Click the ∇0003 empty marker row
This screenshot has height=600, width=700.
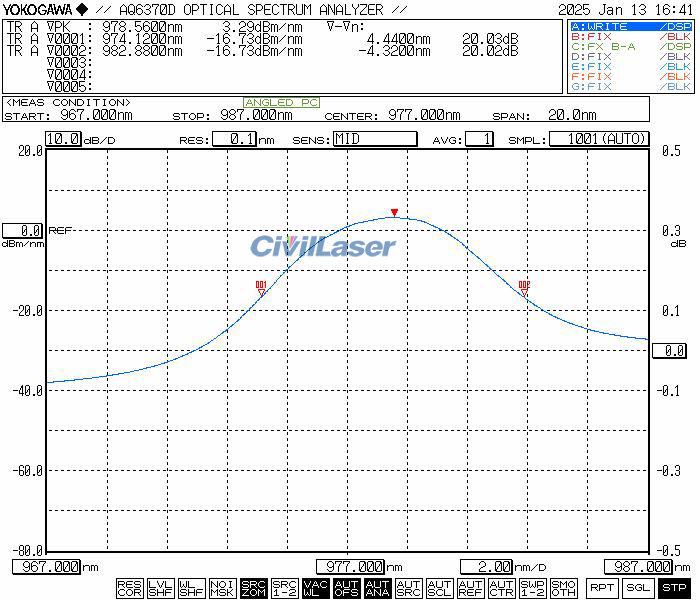tap(70, 63)
